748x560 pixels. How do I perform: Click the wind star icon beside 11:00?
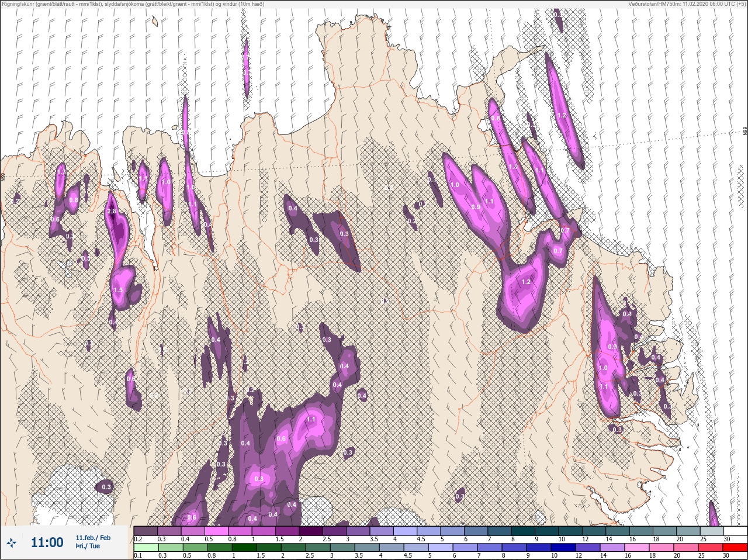click(x=11, y=542)
